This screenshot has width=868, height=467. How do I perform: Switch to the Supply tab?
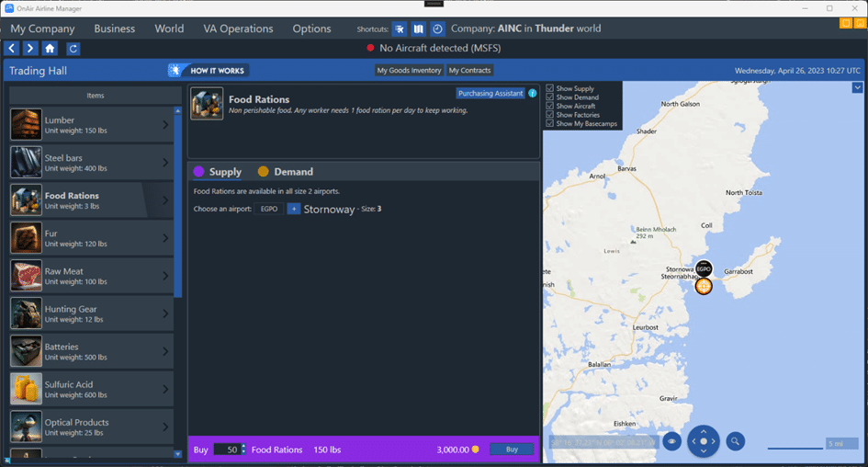coord(218,172)
